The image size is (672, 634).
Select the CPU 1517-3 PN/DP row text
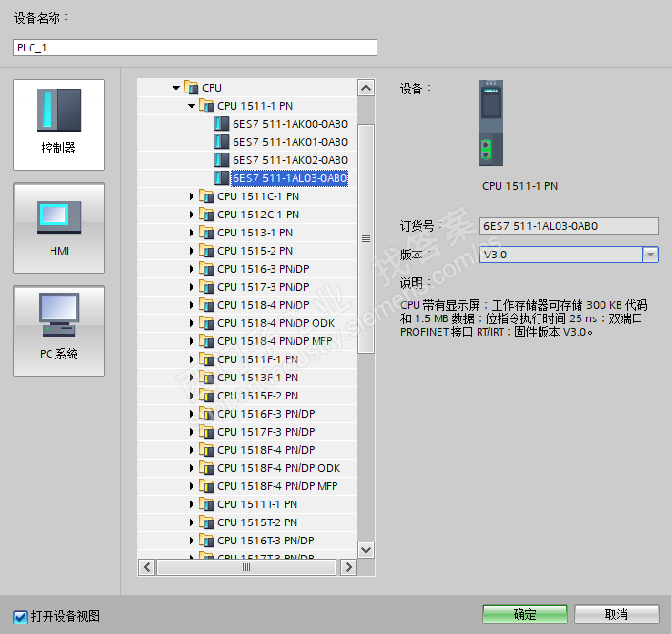(x=263, y=287)
